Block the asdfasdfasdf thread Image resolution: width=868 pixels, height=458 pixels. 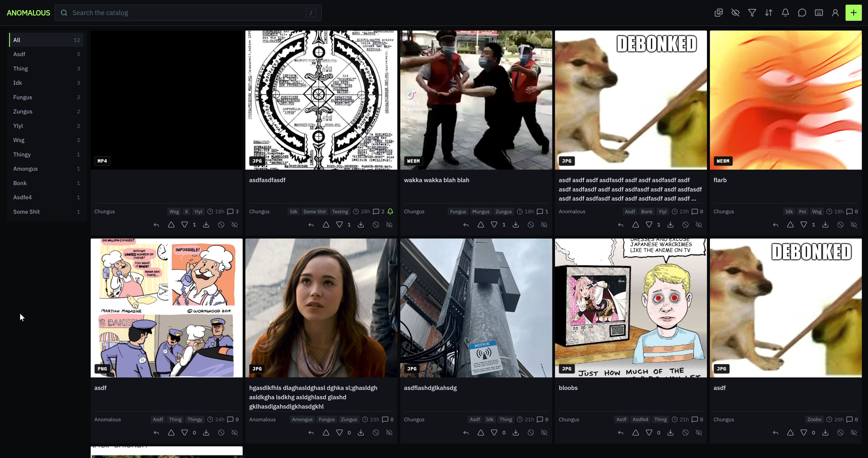(x=376, y=225)
